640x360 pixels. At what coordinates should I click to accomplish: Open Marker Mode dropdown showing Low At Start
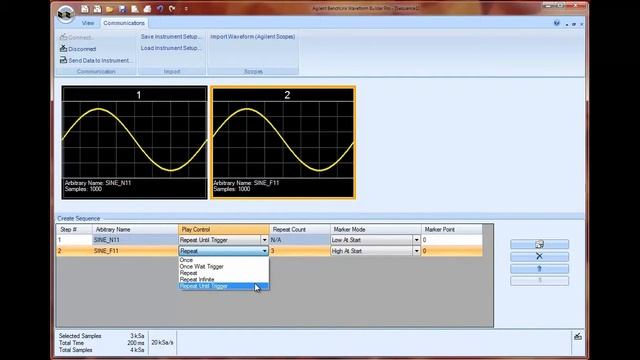click(x=416, y=240)
